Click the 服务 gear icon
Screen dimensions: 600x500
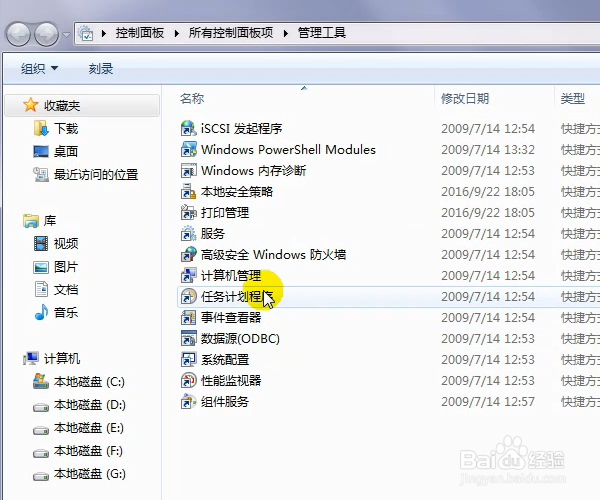coord(189,234)
